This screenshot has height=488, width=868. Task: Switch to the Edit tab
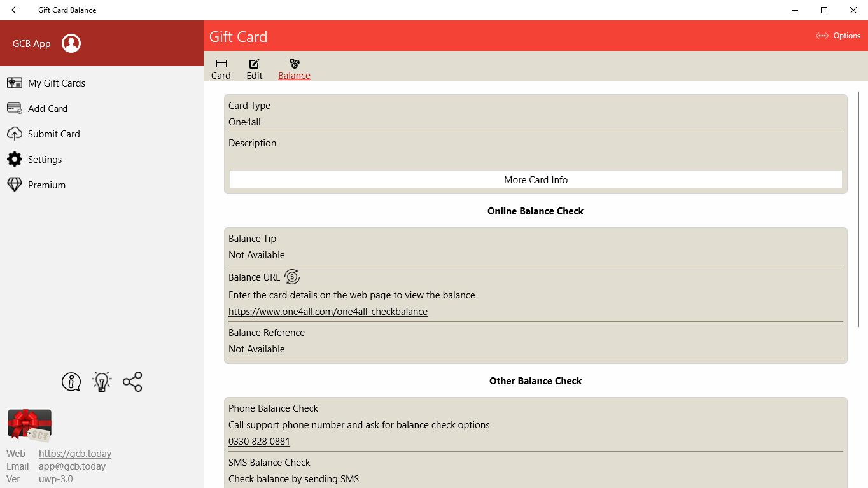pos(254,68)
